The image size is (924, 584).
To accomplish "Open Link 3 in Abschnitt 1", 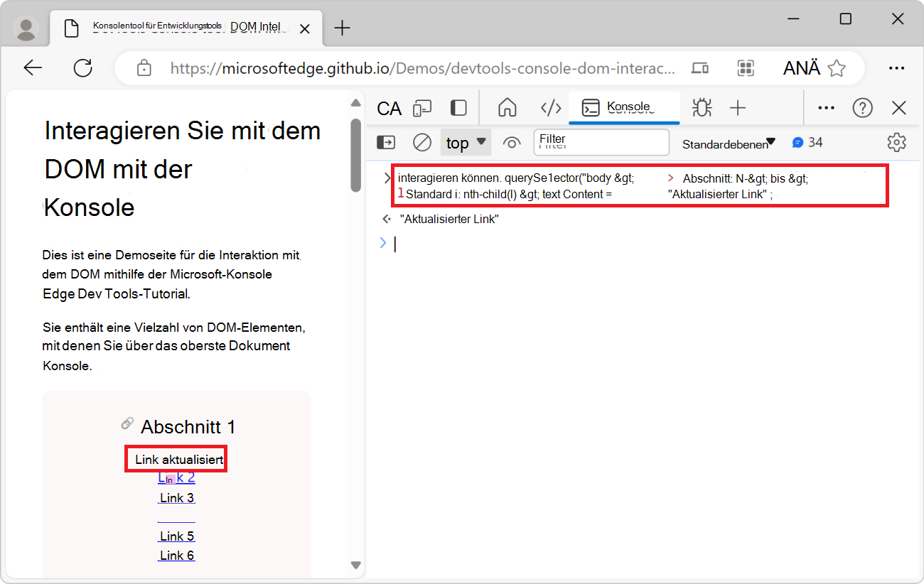I will coord(176,497).
